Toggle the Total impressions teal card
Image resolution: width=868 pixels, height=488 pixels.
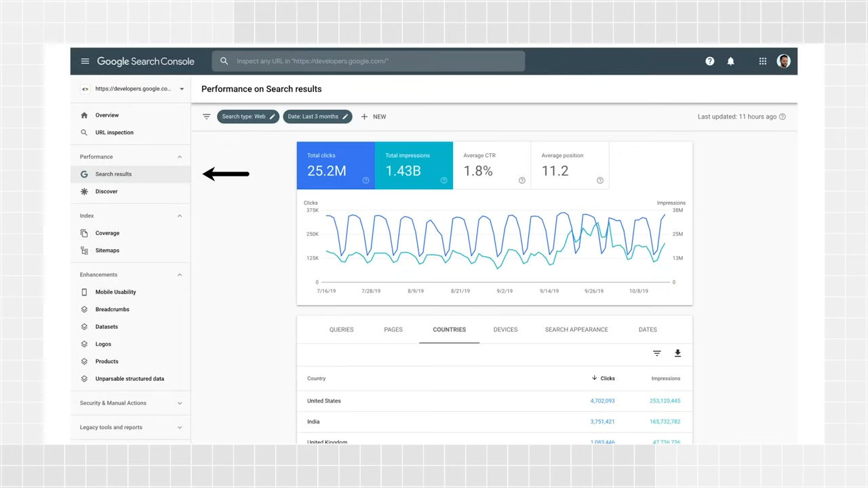click(414, 165)
